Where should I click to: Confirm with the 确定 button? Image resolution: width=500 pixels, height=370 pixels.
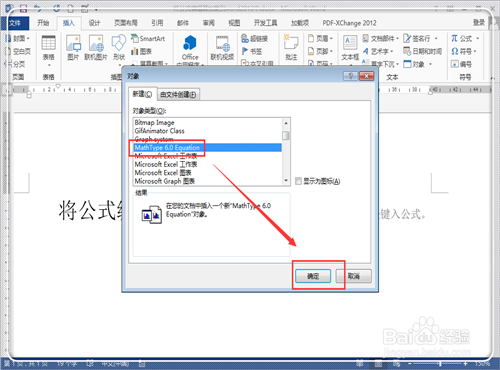pyautogui.click(x=313, y=276)
